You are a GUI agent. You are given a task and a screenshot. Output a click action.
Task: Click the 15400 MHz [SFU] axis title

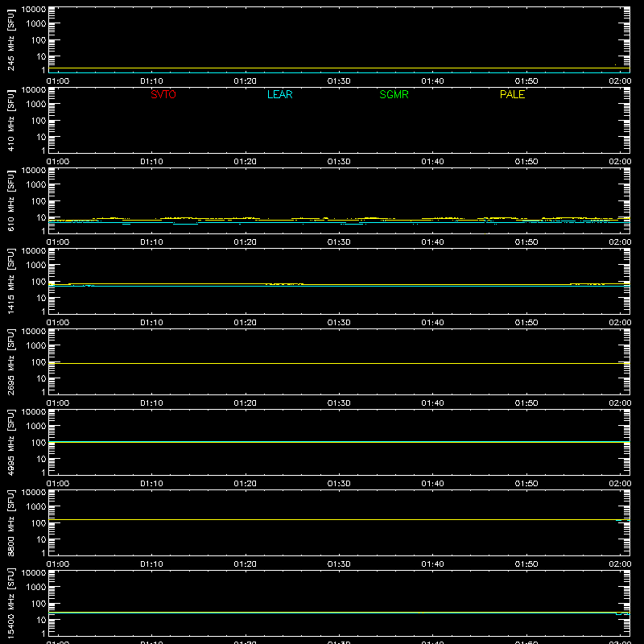(x=10, y=603)
